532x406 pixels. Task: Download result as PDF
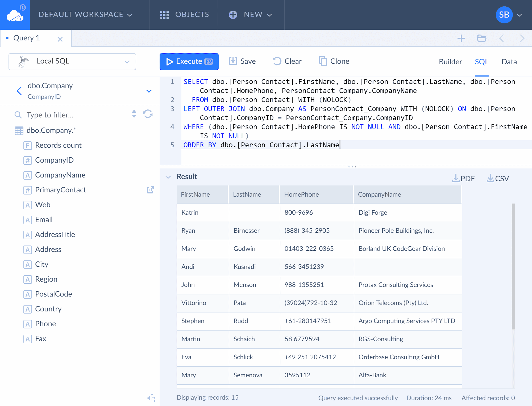tap(464, 178)
